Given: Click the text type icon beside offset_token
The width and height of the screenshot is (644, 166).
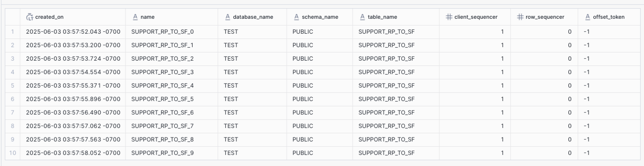Looking at the screenshot, I should click(588, 17).
